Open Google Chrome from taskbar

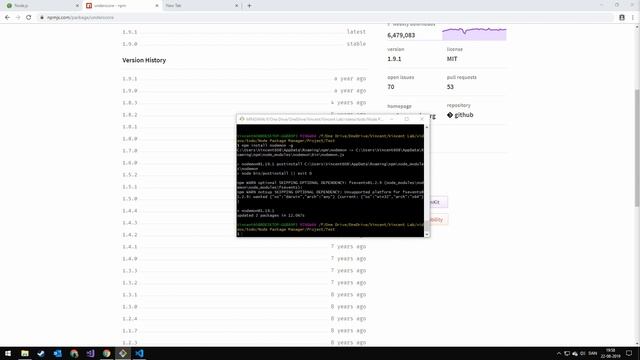point(107,353)
